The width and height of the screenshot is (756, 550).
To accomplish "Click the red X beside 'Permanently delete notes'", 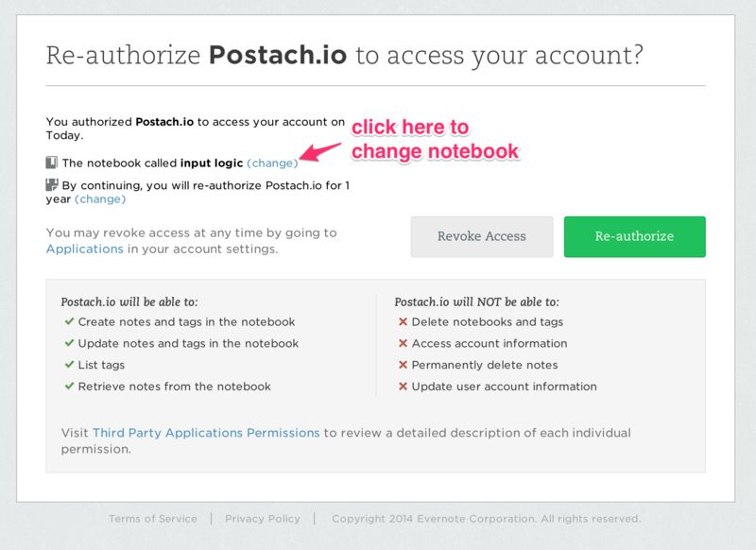I will pos(404,365).
